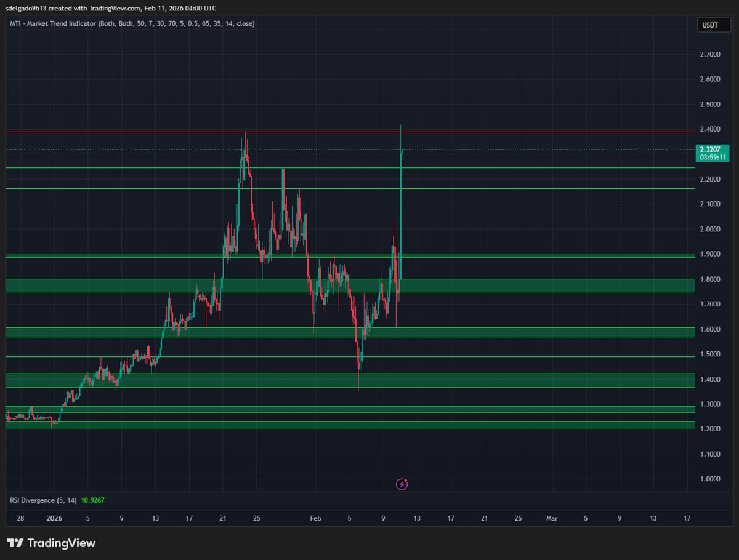
Task: Click the chart attribution text with sdelgado9h13
Action: 111,8
